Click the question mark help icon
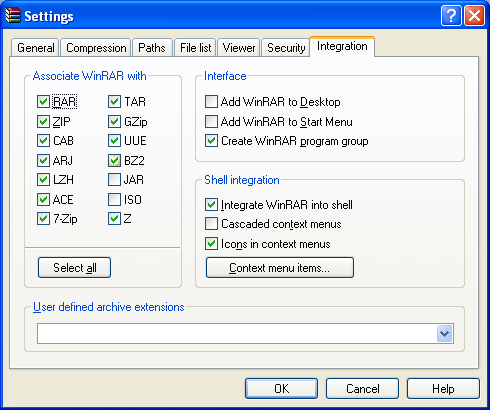 click(451, 15)
